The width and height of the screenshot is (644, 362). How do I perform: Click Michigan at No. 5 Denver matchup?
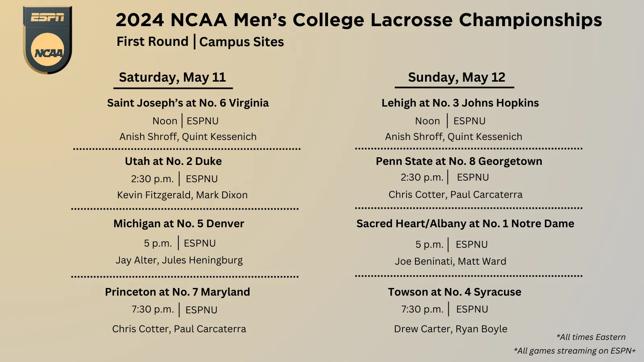[x=179, y=224]
